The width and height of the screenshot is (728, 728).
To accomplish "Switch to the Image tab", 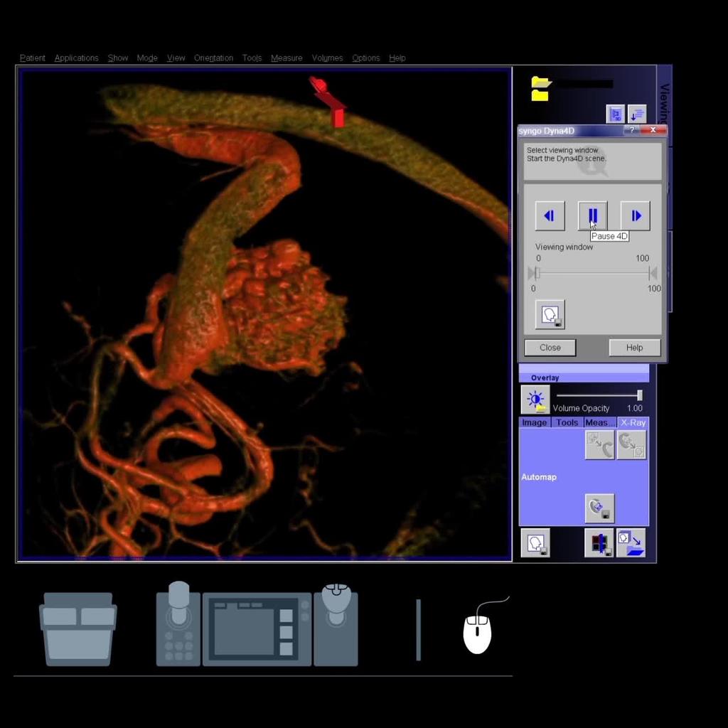I will [x=535, y=422].
